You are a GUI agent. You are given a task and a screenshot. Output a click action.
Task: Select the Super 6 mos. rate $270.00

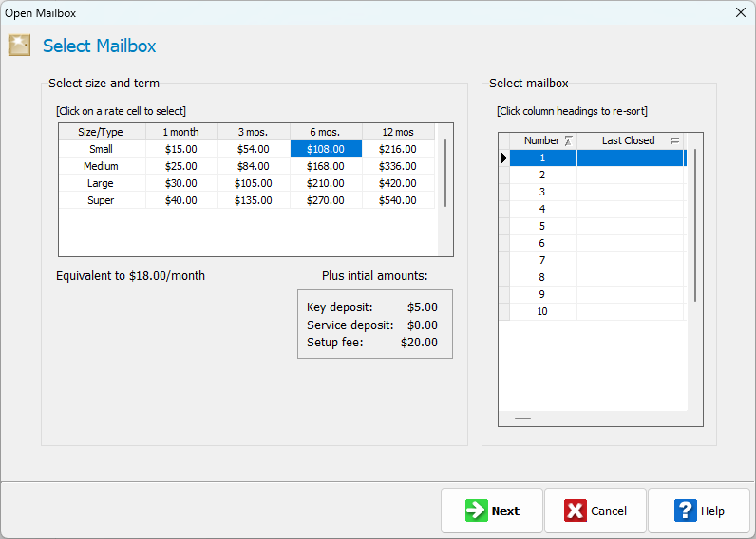(326, 200)
